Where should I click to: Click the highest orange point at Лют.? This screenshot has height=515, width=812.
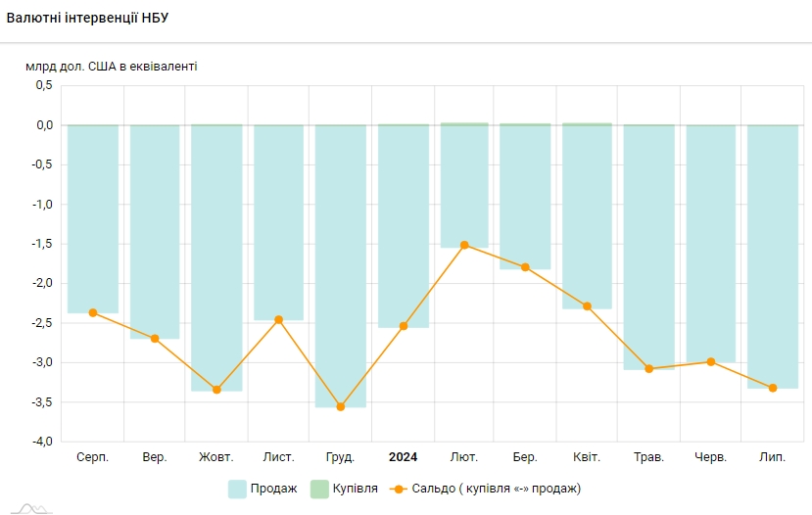pos(464,245)
